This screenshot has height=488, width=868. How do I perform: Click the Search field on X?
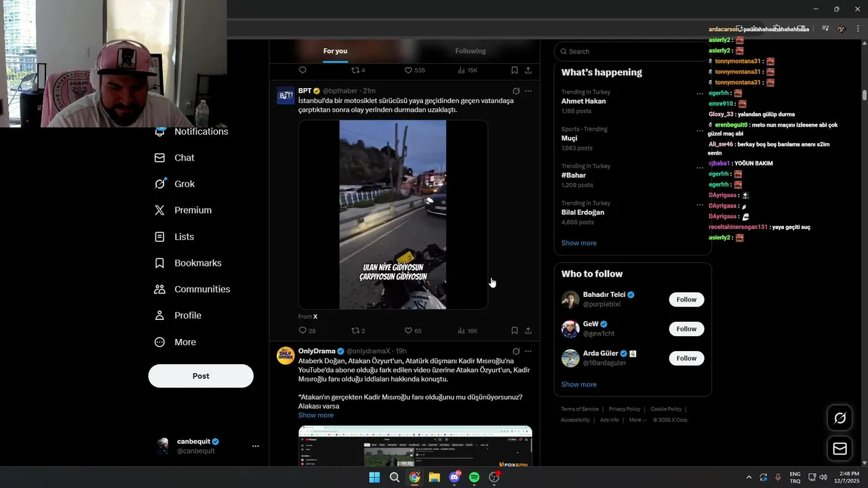click(x=631, y=52)
